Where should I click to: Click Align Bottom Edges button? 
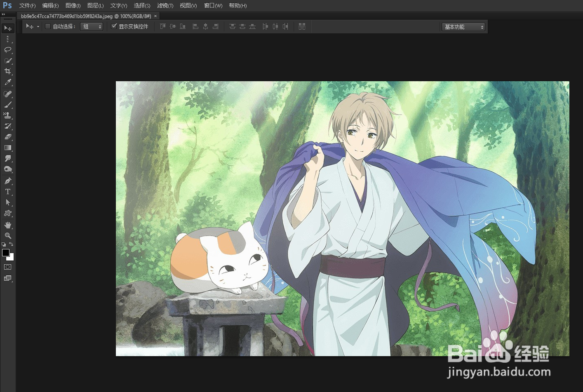click(183, 26)
